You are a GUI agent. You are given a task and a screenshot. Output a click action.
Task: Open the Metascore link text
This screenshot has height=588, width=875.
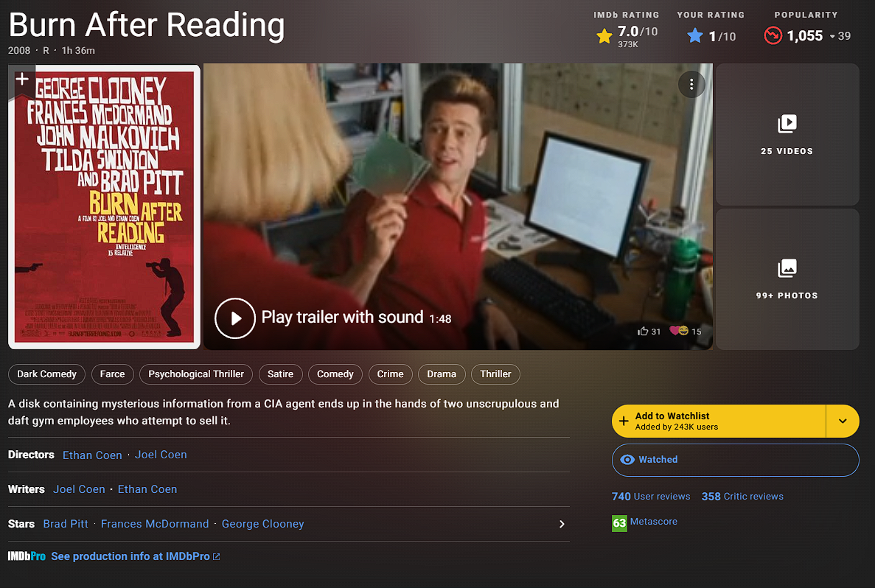[653, 522]
